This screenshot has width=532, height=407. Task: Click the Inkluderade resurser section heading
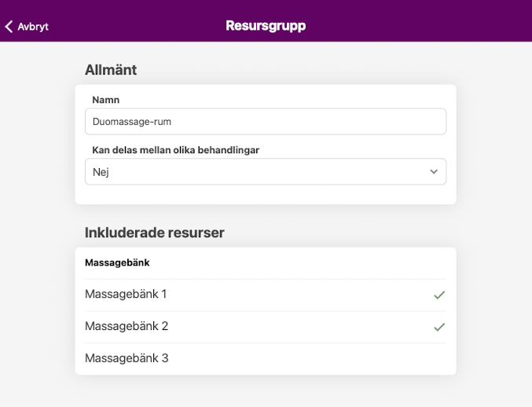155,233
